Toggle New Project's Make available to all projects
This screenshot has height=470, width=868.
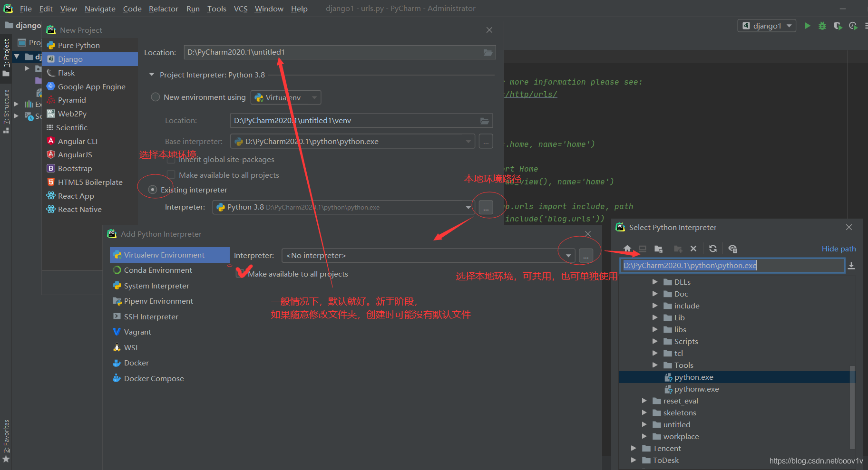(x=171, y=175)
